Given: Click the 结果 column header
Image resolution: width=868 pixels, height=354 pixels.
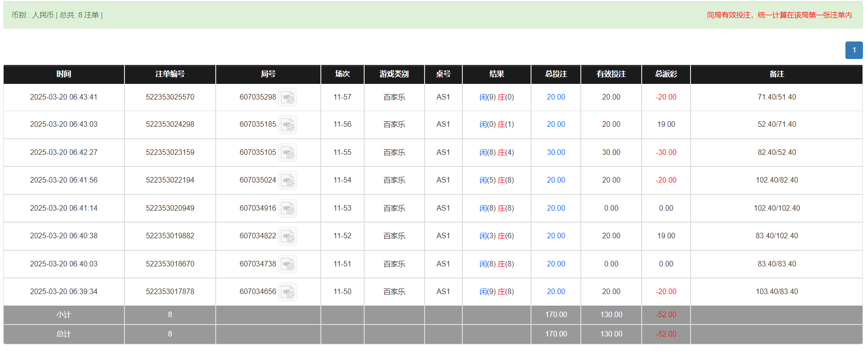Looking at the screenshot, I should (496, 74).
